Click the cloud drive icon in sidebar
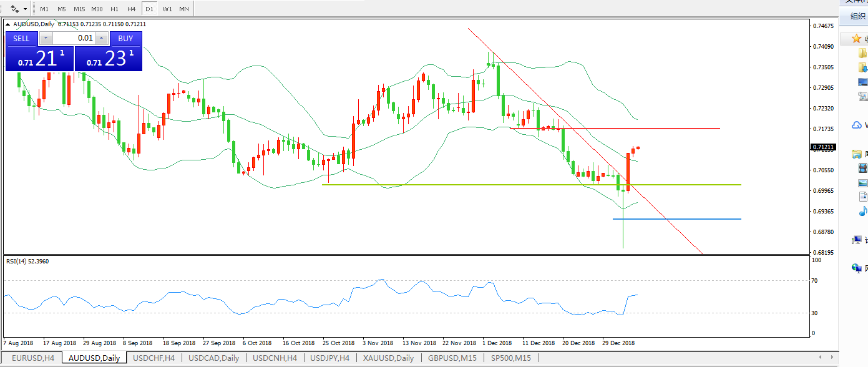This screenshot has height=367, width=868. click(x=857, y=125)
